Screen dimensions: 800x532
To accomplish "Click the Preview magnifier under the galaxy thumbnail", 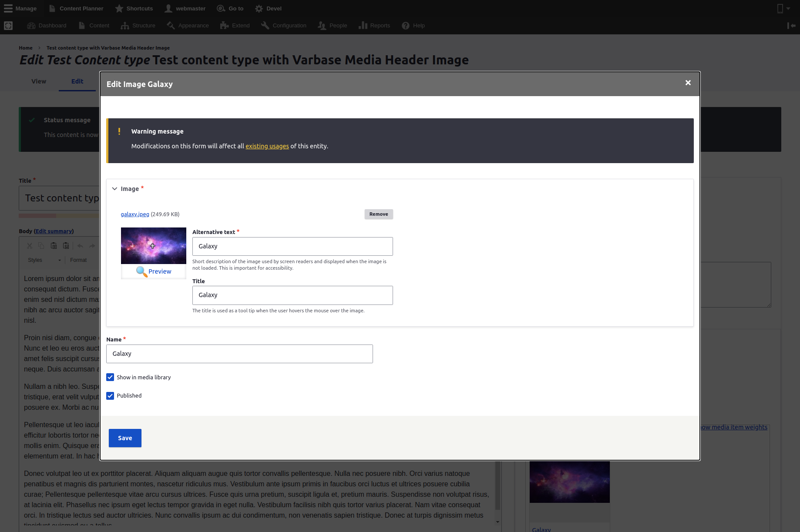I will coord(153,271).
